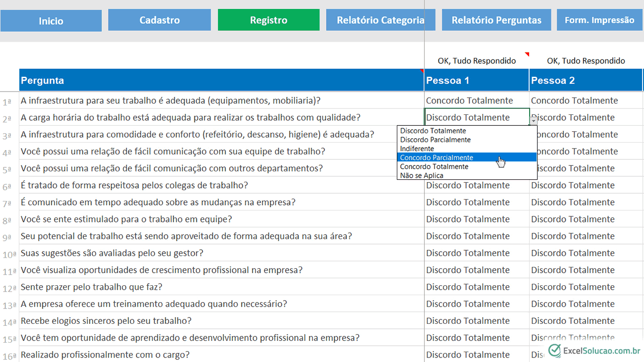Select Pessoa 1 answer for question 16
This screenshot has width=644, height=362.
pyautogui.click(x=477, y=355)
